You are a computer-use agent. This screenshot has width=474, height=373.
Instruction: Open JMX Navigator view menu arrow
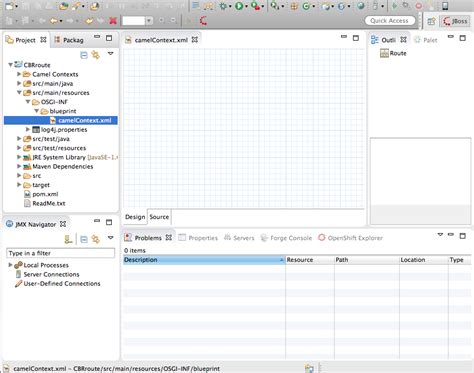coord(111,238)
